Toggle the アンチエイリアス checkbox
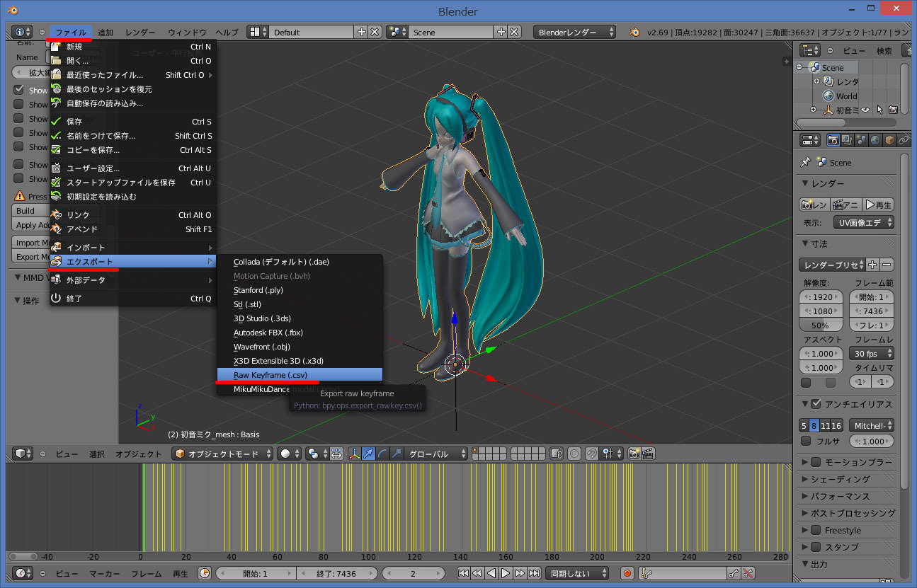The width and height of the screenshot is (917, 588). pos(816,404)
